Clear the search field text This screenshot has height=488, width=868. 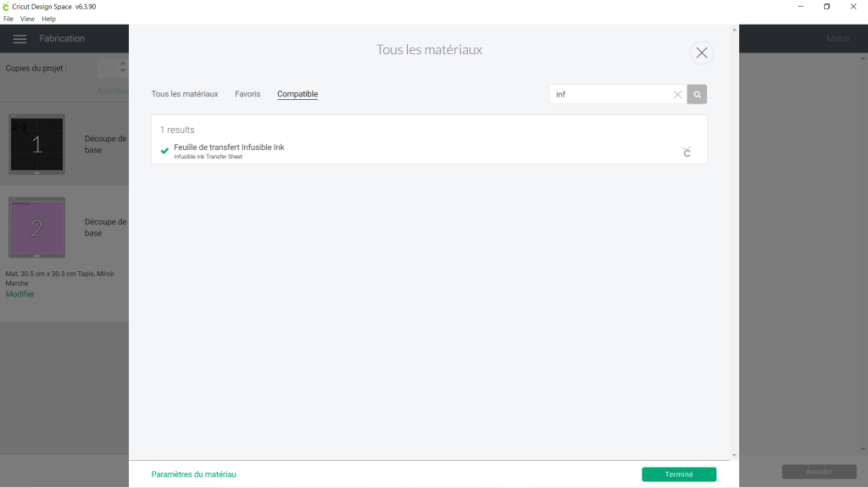point(677,95)
